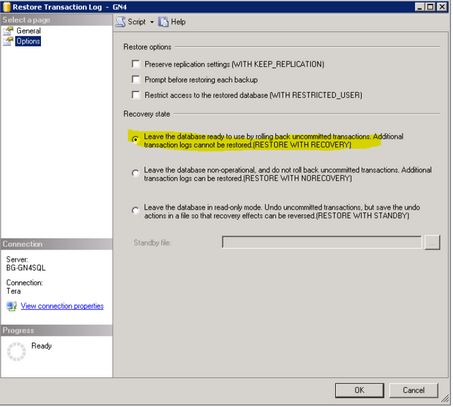Click the Standby file text field
This screenshot has width=453, height=407.
tap(322, 242)
